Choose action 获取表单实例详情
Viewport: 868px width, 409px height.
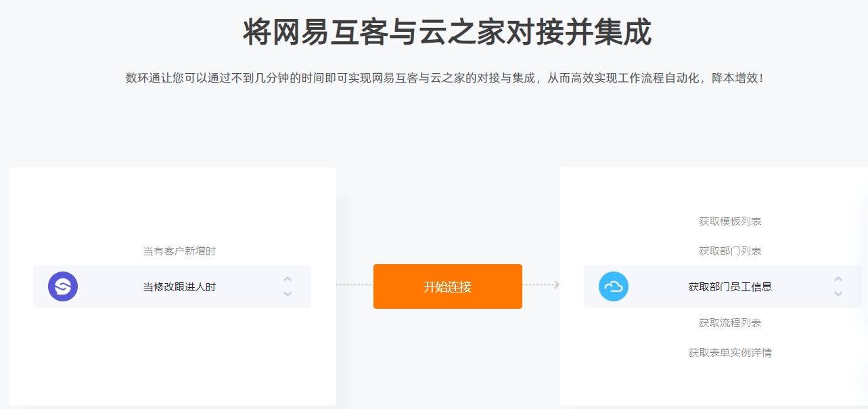(x=730, y=353)
